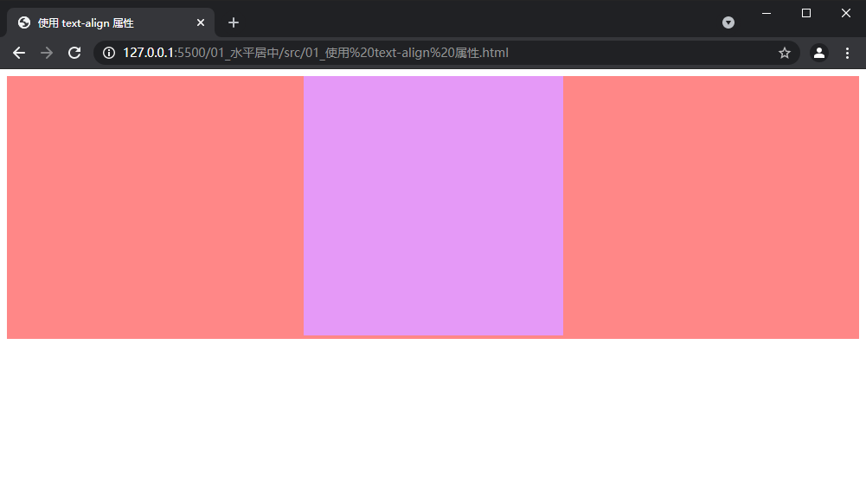
Task: Close the '使用 text-align 属性' tab
Action: click(200, 22)
